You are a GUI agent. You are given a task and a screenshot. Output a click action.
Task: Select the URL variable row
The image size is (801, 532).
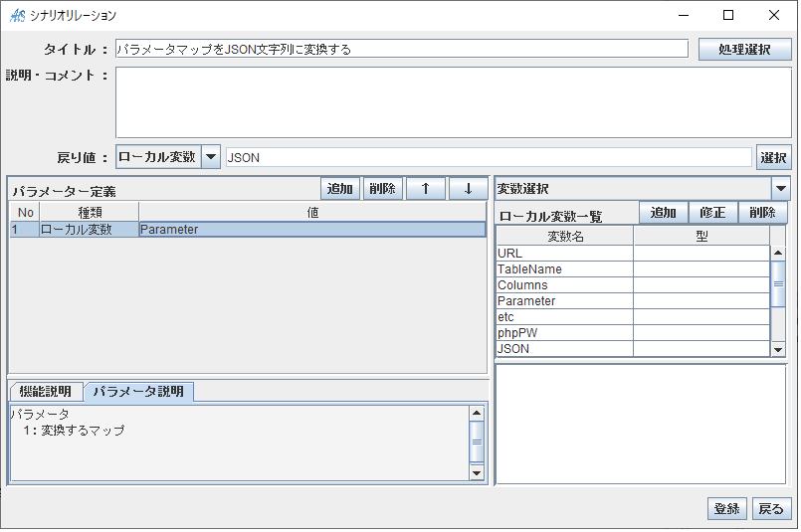633,254
